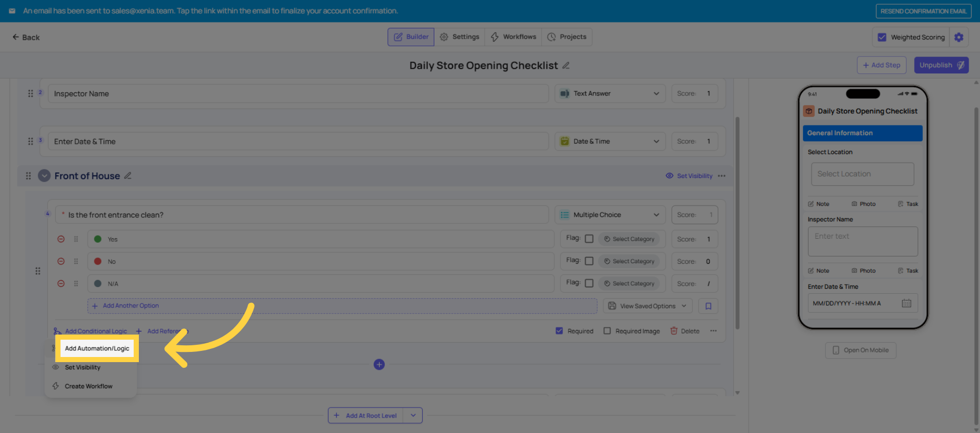
Task: Toggle the Weighted Scoring checkbox
Action: pos(882,37)
